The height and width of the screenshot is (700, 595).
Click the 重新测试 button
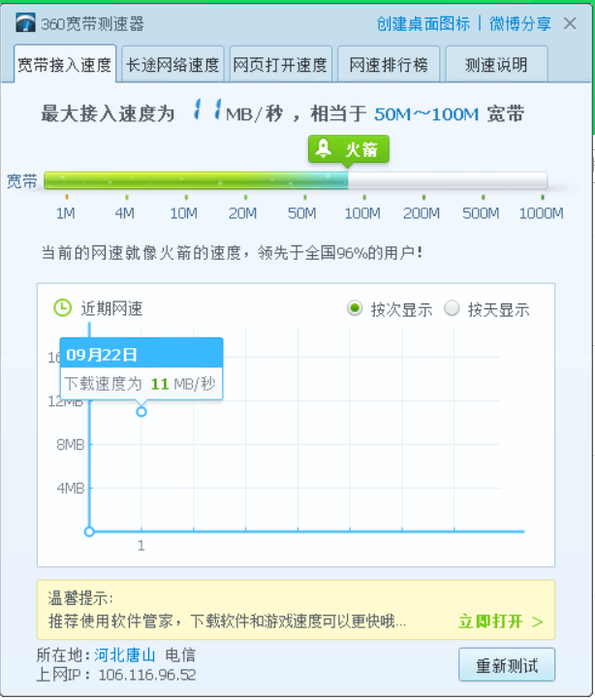point(507,665)
